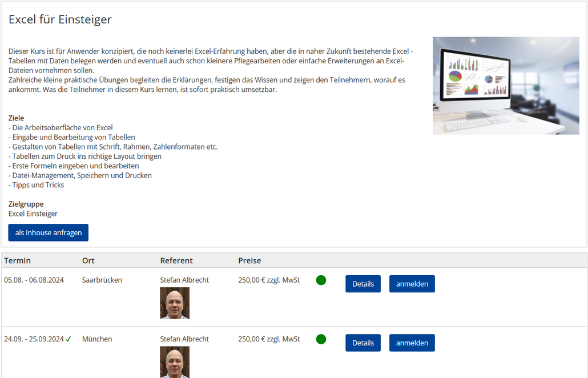Register via anmelden for the München course
588x378 pixels.
click(412, 343)
